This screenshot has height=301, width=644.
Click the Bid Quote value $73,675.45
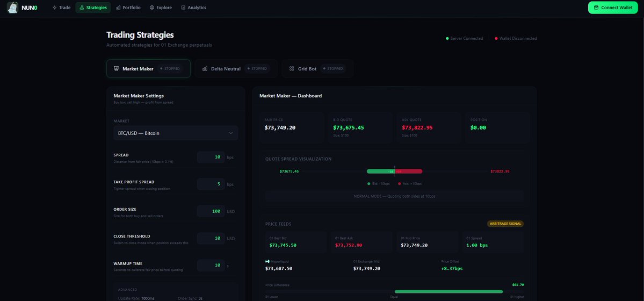(349, 127)
